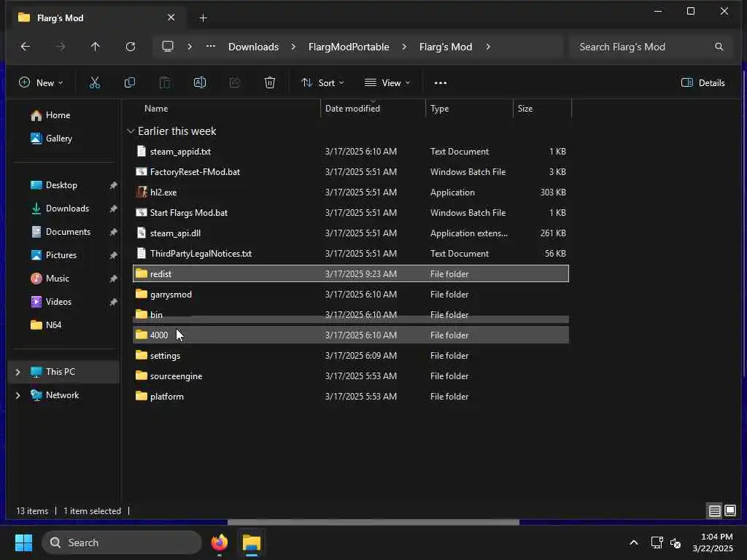
Task: Open Firefox from the taskbar
Action: (220, 542)
